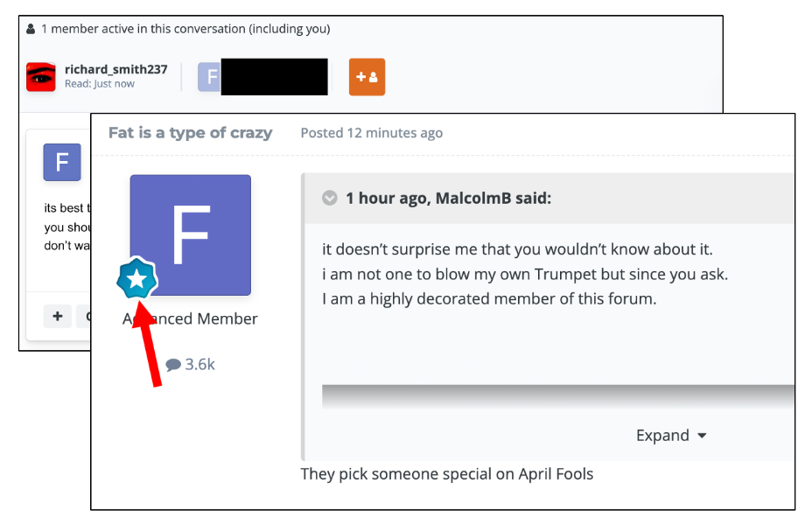Click the blue star rank badge
The height and width of the screenshot is (525, 812).
point(136,279)
